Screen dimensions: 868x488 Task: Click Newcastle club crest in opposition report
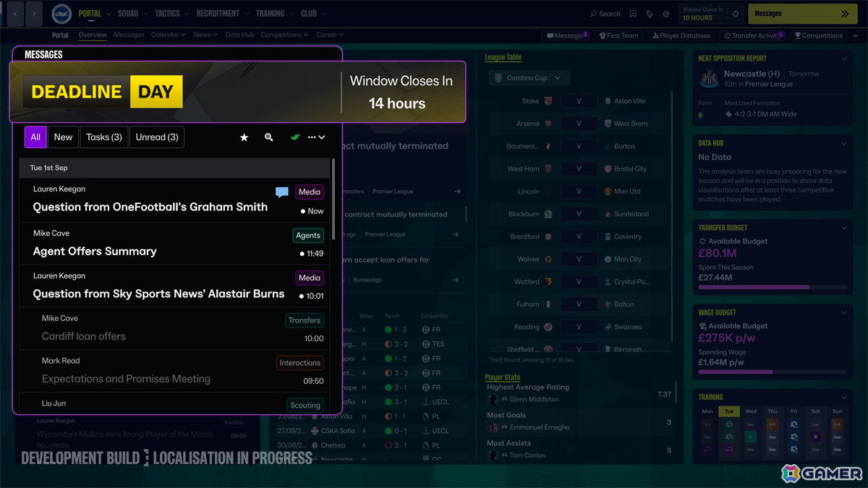710,79
